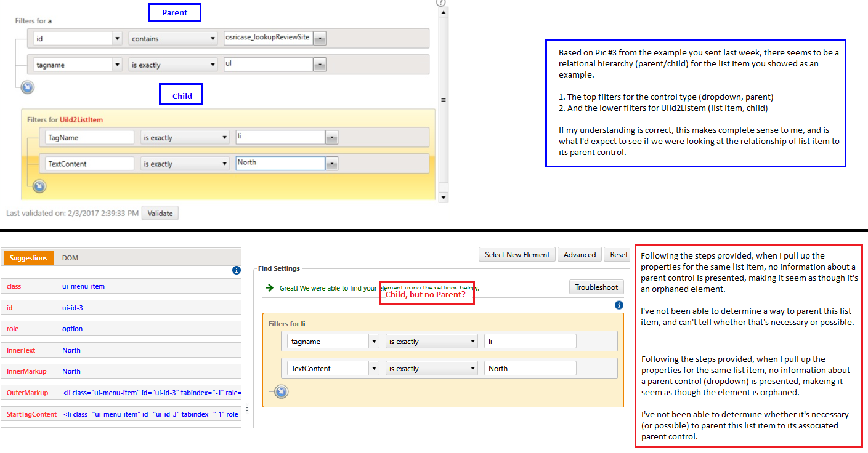868x453 pixels.
Task: Click the add-filter icon under Filters for li
Action: coord(281,391)
